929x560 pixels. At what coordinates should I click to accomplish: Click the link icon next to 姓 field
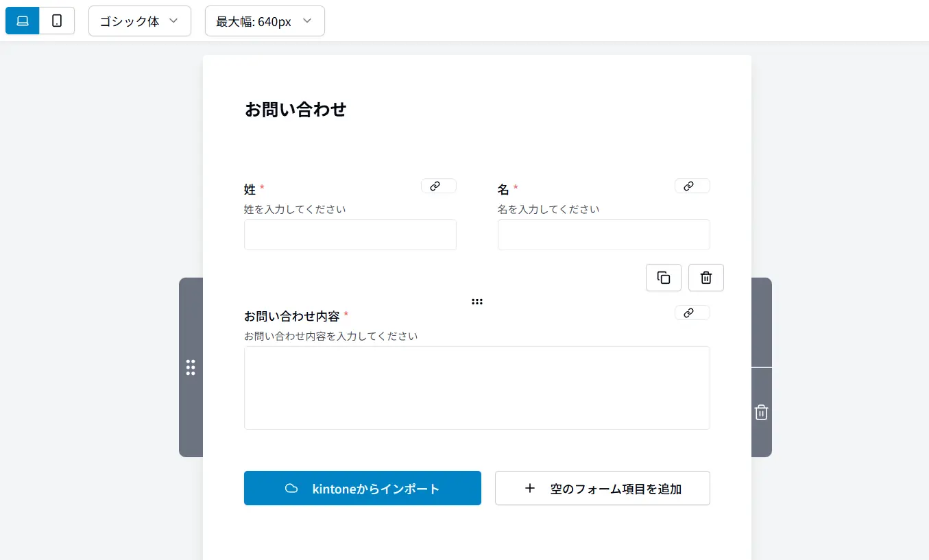(x=438, y=186)
